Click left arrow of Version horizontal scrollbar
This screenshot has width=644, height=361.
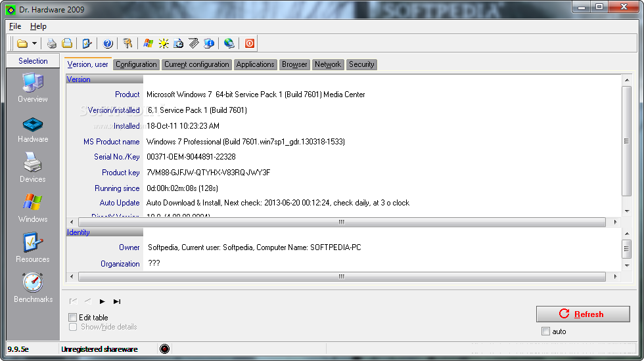[x=72, y=222]
